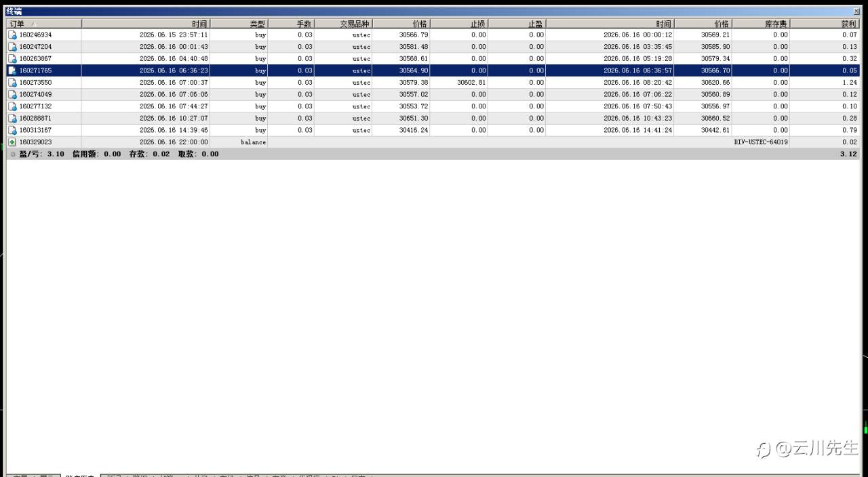Click the order icon for 160277132

click(12, 106)
